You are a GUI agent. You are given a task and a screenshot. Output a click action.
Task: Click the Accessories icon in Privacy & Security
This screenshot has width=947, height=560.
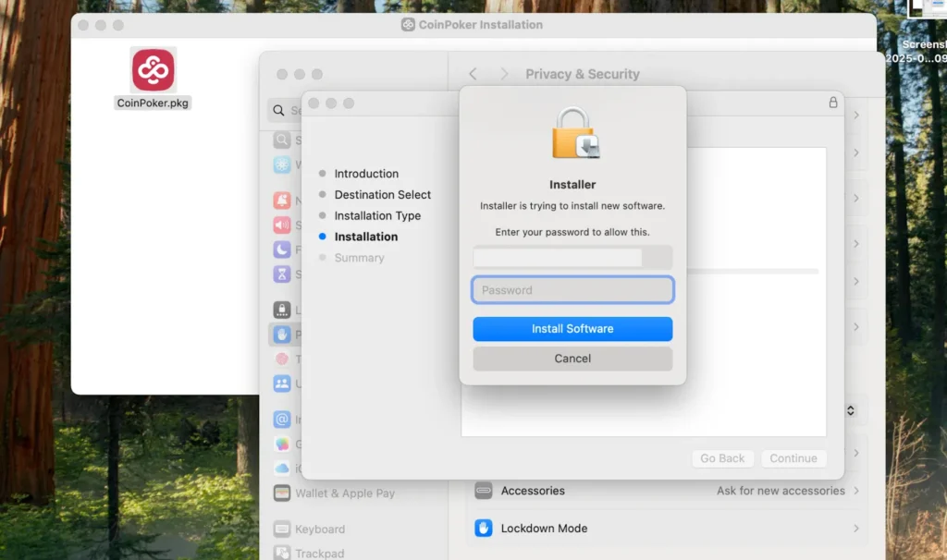click(484, 491)
